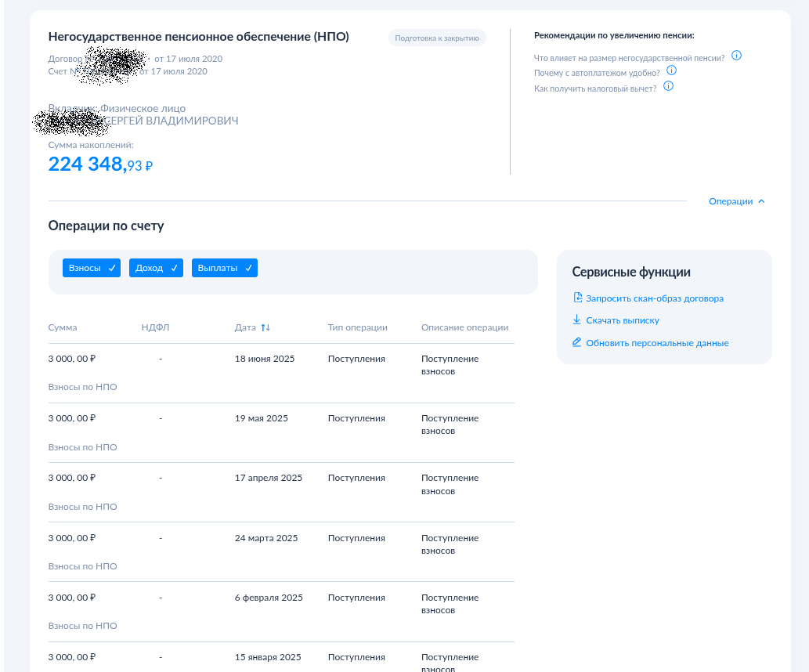Image resolution: width=809 pixels, height=672 pixels.
Task: Click the Сумма column header
Action: [x=63, y=327]
